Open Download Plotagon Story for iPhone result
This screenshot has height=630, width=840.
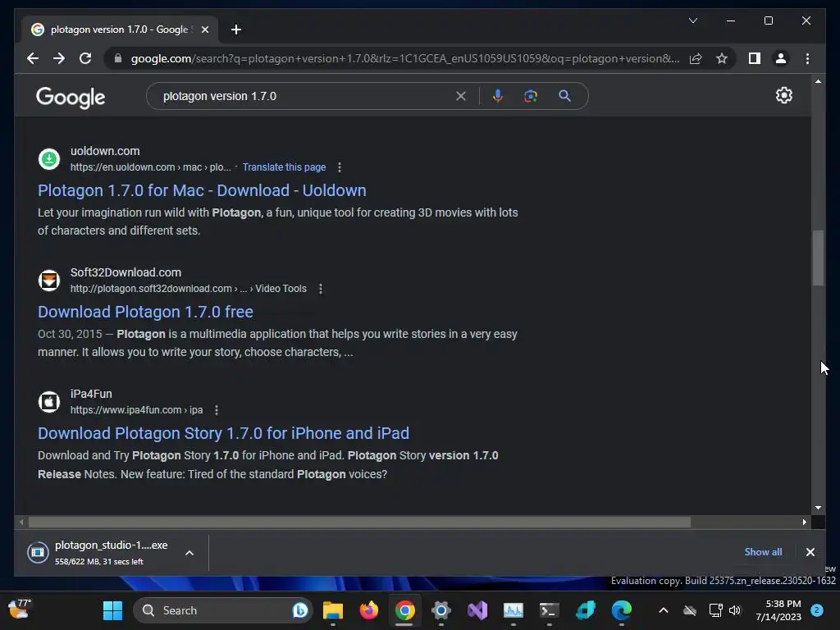pyautogui.click(x=223, y=433)
